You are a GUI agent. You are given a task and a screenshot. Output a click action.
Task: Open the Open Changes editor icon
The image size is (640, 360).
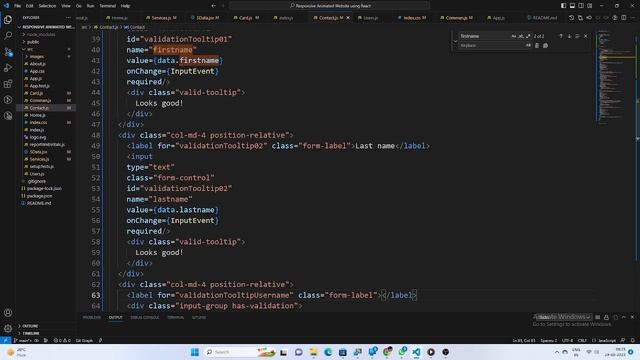[x=580, y=18]
